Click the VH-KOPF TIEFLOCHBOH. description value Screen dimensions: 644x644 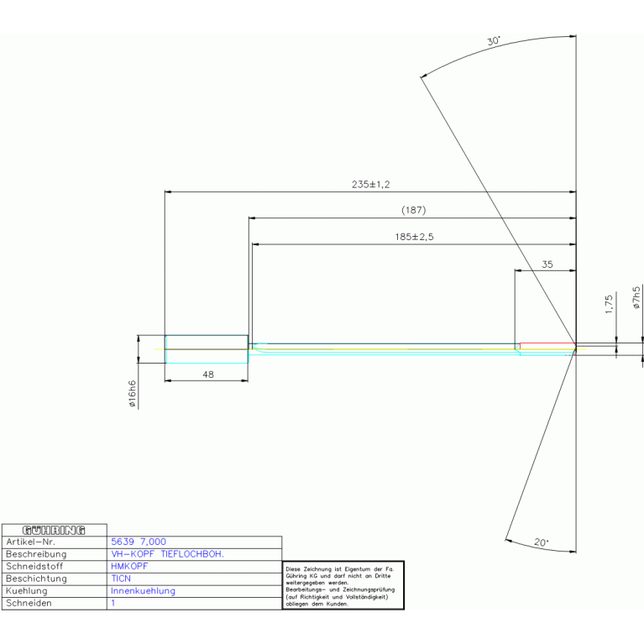click(x=167, y=554)
